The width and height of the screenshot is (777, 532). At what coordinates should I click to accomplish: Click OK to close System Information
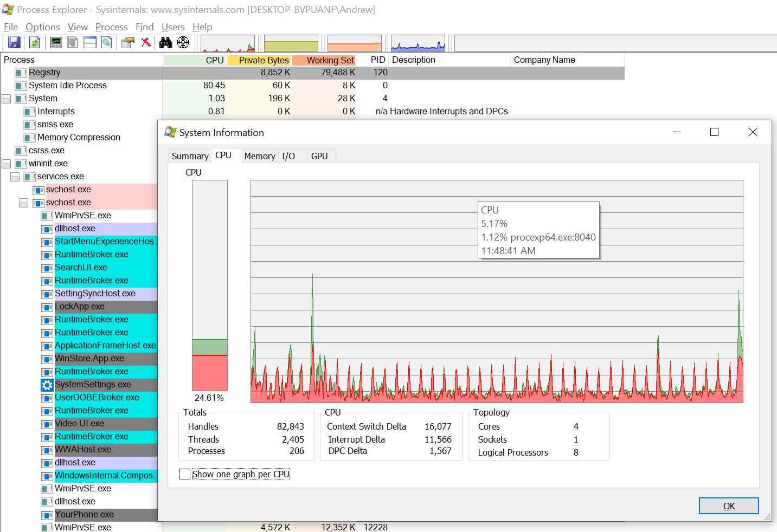729,506
